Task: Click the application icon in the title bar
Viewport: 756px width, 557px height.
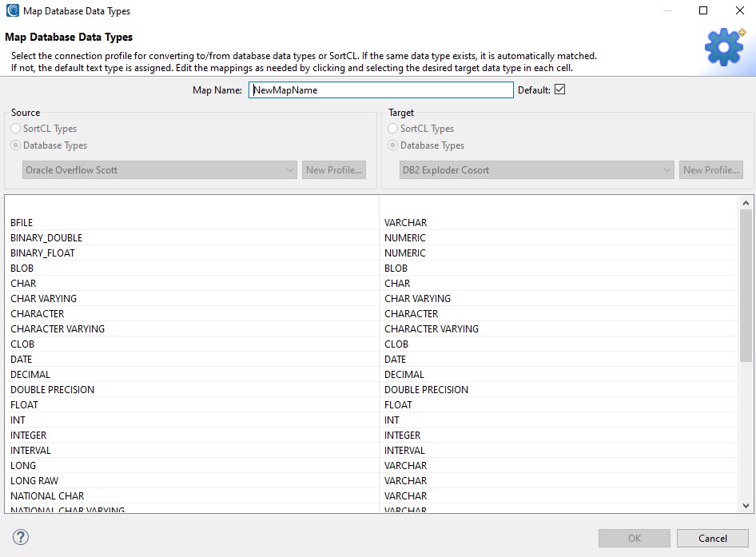Action: 11,10
